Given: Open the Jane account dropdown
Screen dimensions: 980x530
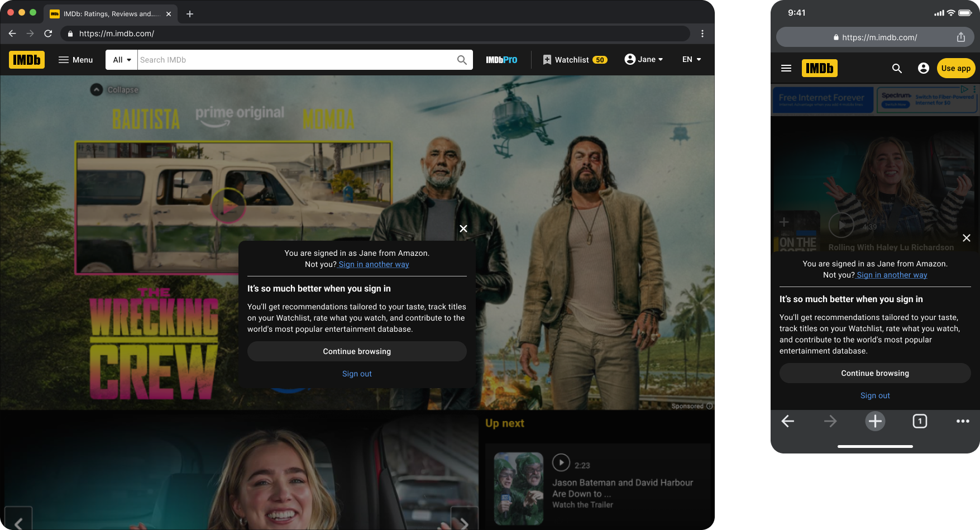Looking at the screenshot, I should click(644, 59).
